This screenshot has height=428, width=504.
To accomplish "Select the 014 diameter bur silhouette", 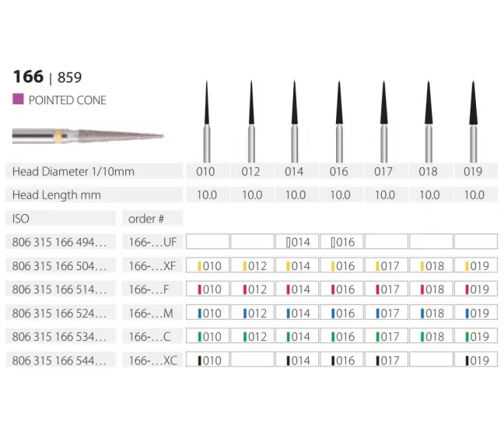I will pos(295,121).
